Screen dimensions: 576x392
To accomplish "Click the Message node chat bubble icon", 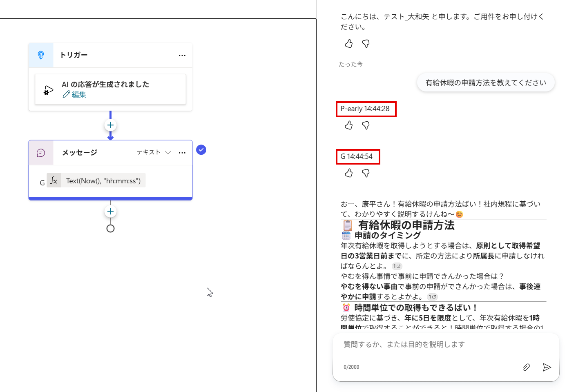I will point(41,153).
